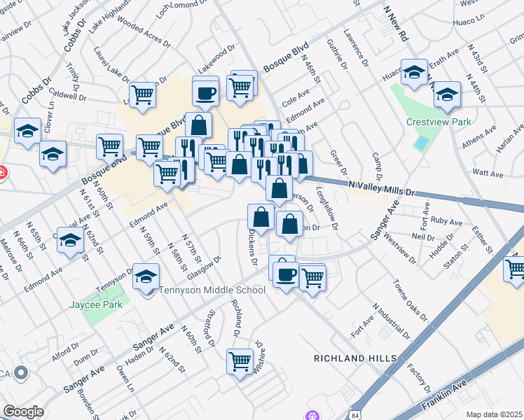Select the shopping bag marker on Dickens Dr
This screenshot has width=524, height=420.
261,218
